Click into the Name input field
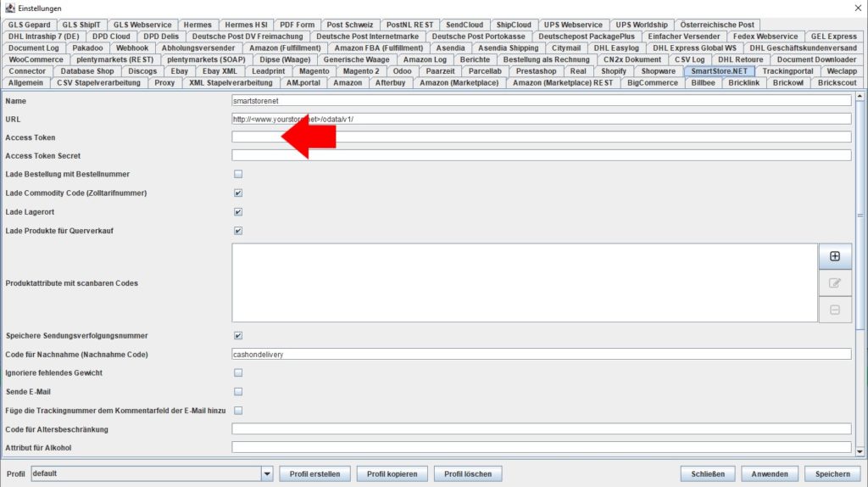 542,101
